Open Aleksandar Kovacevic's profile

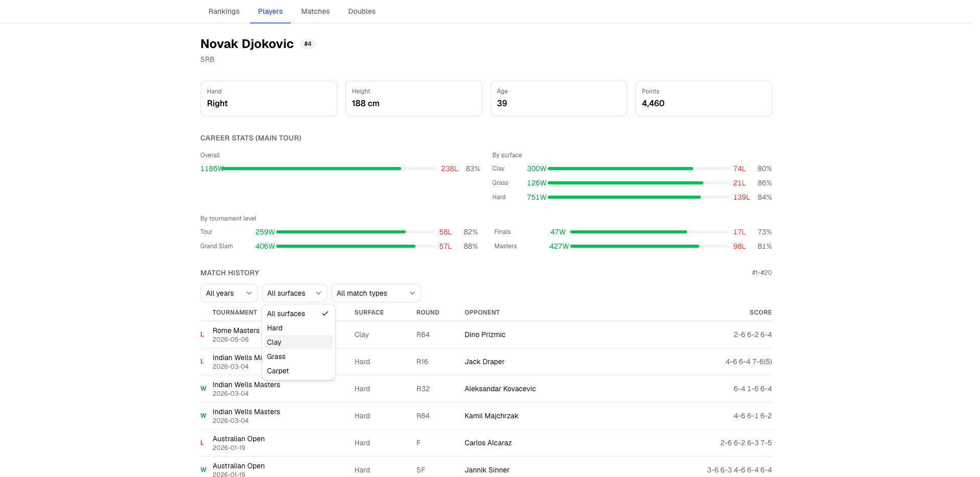tap(500, 389)
